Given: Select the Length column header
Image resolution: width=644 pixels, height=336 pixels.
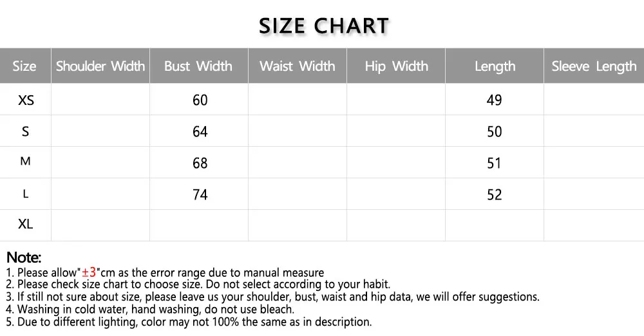Looking at the screenshot, I should pos(495,66).
